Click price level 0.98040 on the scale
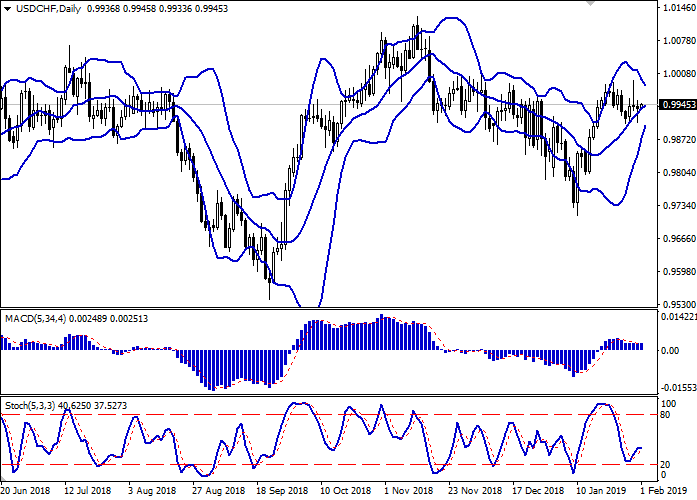Image resolution: width=697 pixels, height=500 pixels. click(x=679, y=173)
